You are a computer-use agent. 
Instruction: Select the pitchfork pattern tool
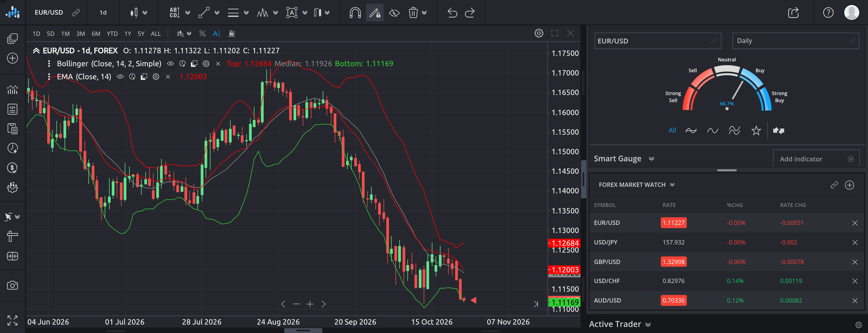(263, 13)
